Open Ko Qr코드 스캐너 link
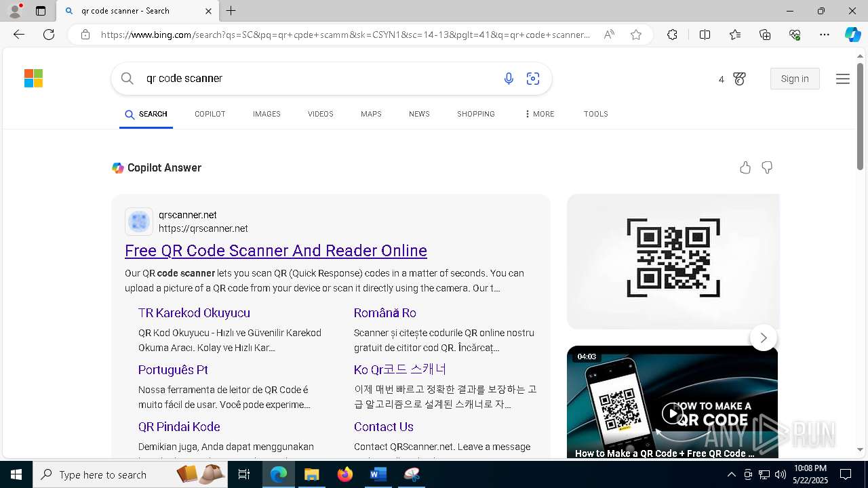Viewport: 868px width, 488px height. (x=400, y=370)
